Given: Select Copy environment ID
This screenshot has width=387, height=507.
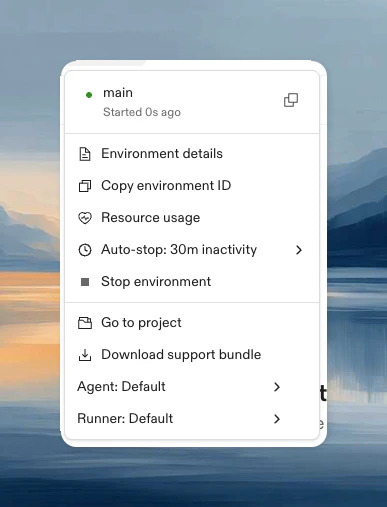Looking at the screenshot, I should (192, 186).
